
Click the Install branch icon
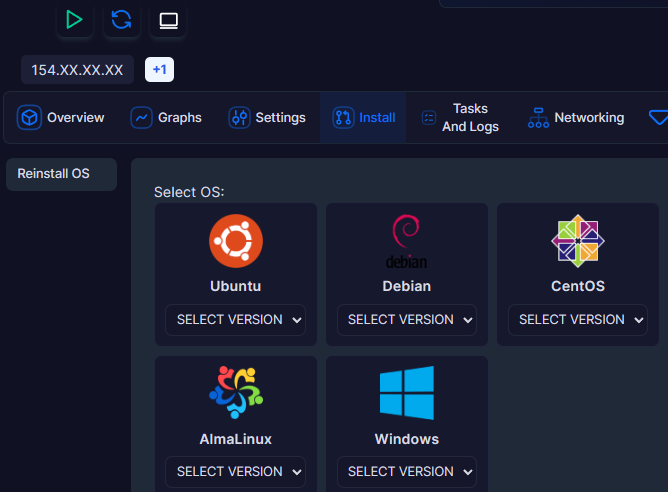click(x=343, y=118)
